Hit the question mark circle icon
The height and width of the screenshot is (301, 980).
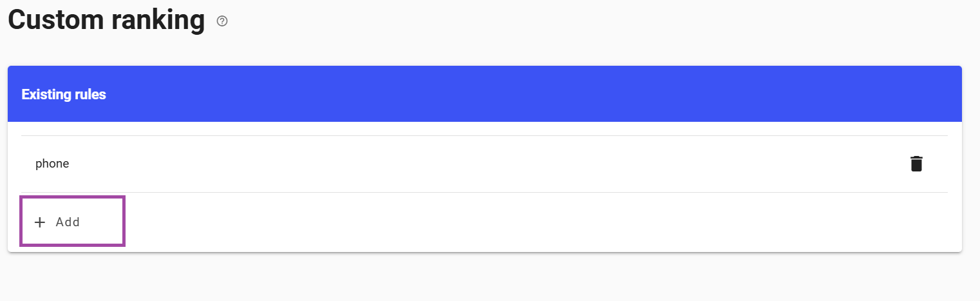pos(222,21)
